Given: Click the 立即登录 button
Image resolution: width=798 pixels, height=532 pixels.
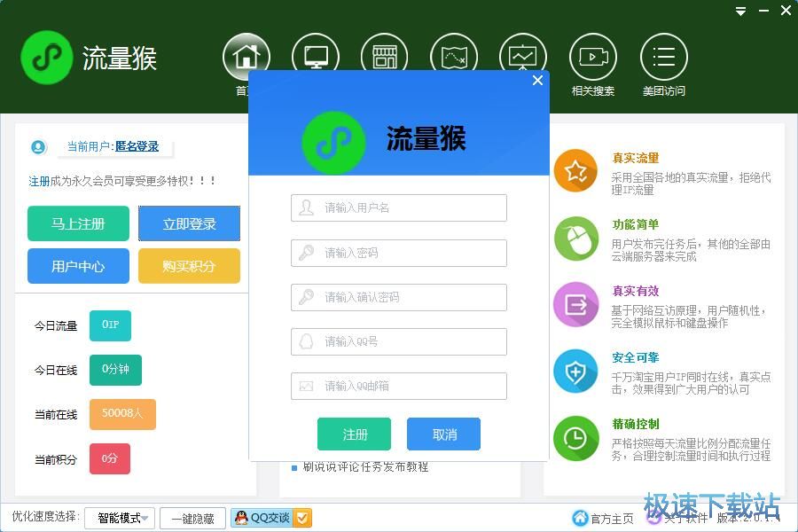Looking at the screenshot, I should pyautogui.click(x=190, y=223).
